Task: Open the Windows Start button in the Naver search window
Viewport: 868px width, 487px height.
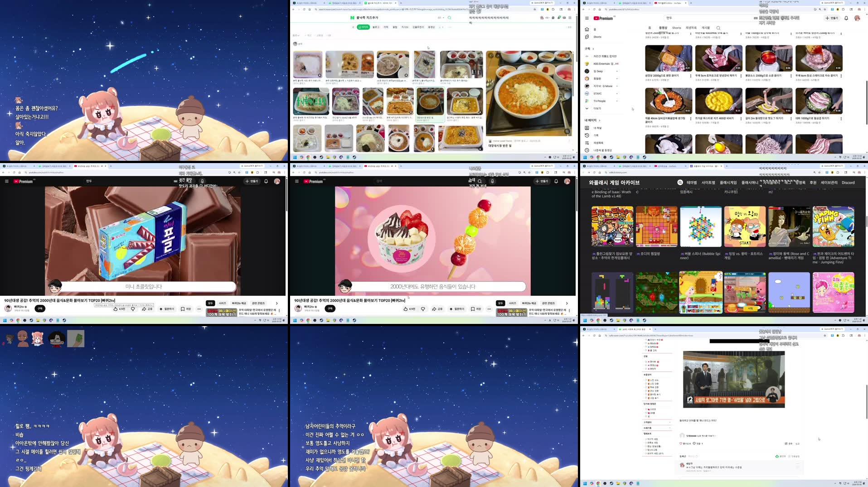Action: pyautogui.click(x=295, y=157)
